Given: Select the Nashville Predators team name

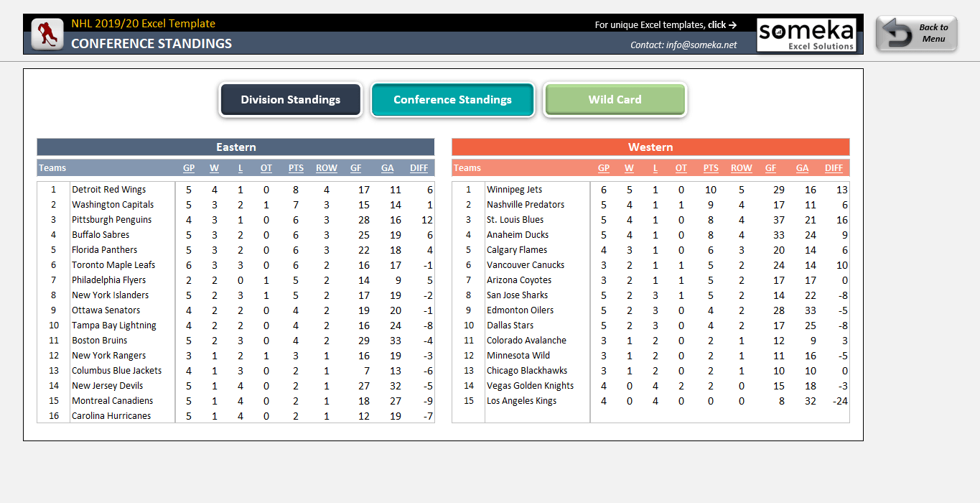Looking at the screenshot, I should pyautogui.click(x=526, y=205).
